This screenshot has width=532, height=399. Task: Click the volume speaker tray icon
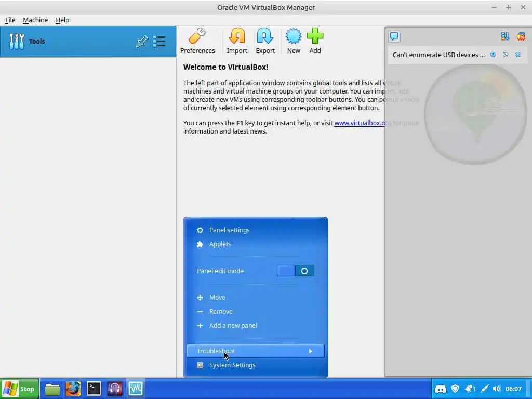point(497,389)
